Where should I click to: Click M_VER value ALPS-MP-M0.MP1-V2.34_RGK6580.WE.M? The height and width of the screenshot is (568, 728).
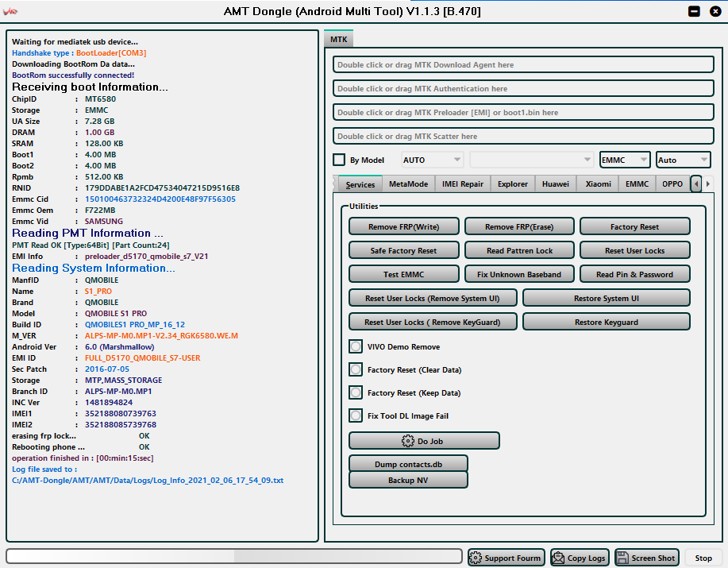[161, 335]
